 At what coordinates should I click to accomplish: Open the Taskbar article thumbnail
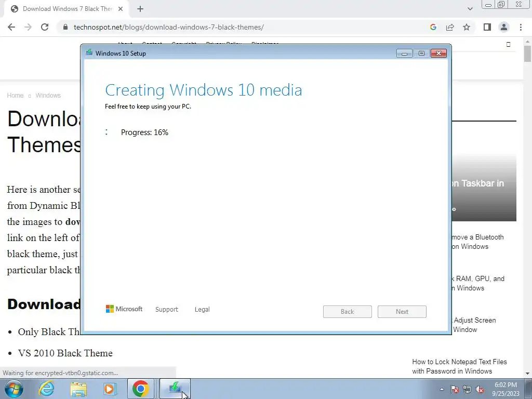(x=484, y=188)
